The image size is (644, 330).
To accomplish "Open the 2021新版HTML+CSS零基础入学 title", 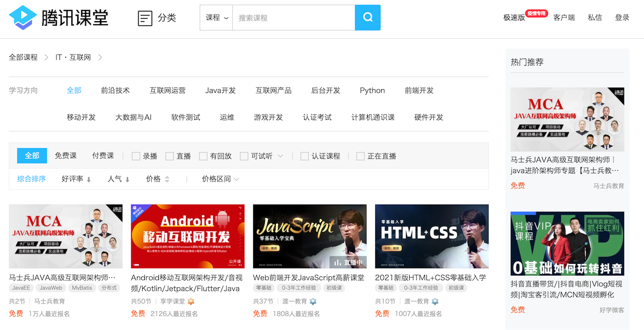I will pos(430,278).
